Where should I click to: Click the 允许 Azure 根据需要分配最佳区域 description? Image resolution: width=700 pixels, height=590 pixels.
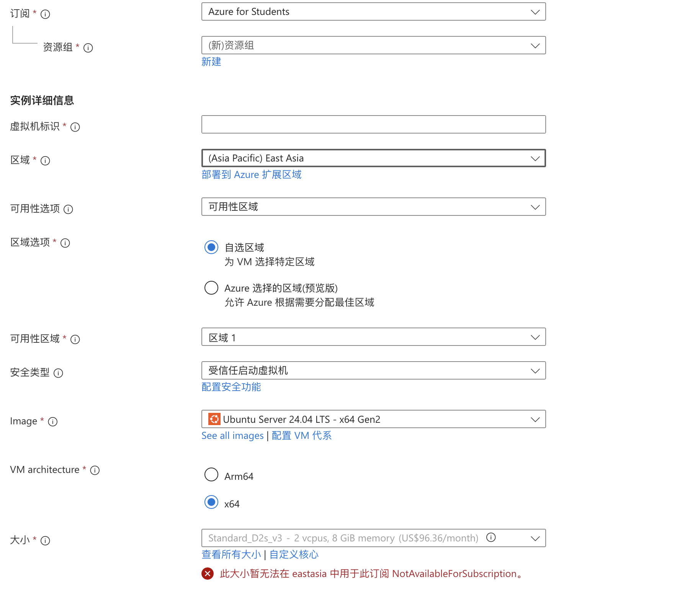(x=299, y=302)
